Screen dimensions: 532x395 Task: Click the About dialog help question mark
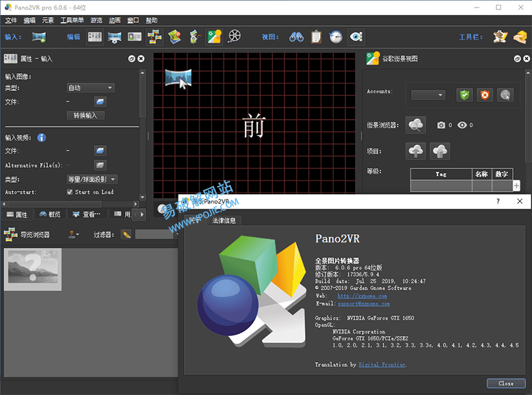point(498,201)
